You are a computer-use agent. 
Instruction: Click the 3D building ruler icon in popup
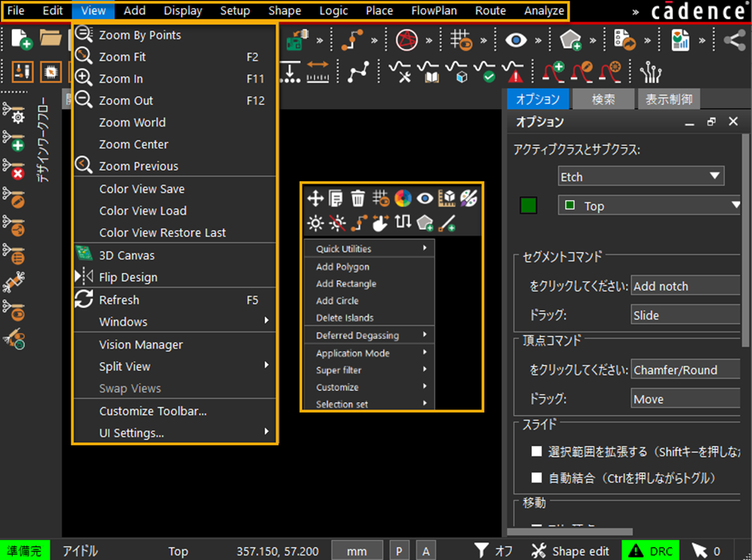(x=447, y=198)
